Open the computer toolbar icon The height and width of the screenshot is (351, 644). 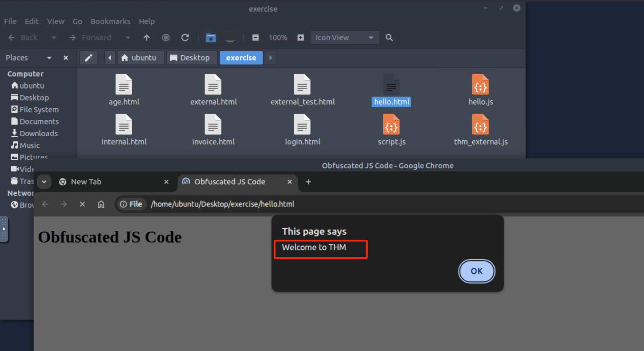[x=230, y=37]
